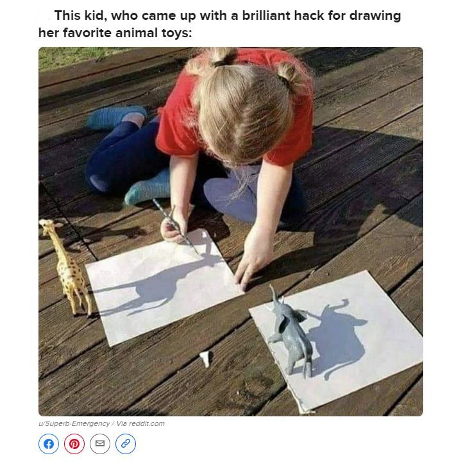Click the teal sock near the paper
Image resolution: width=454 pixels, height=476 pixels.
point(149,188)
